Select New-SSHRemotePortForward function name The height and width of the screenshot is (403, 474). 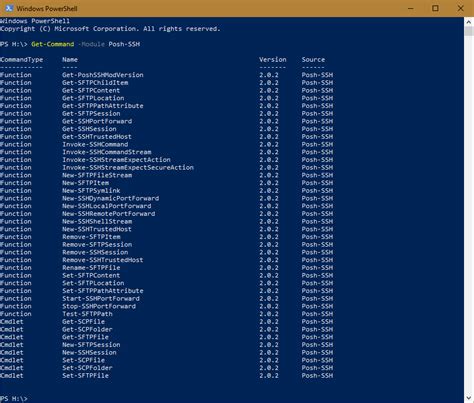click(109, 214)
